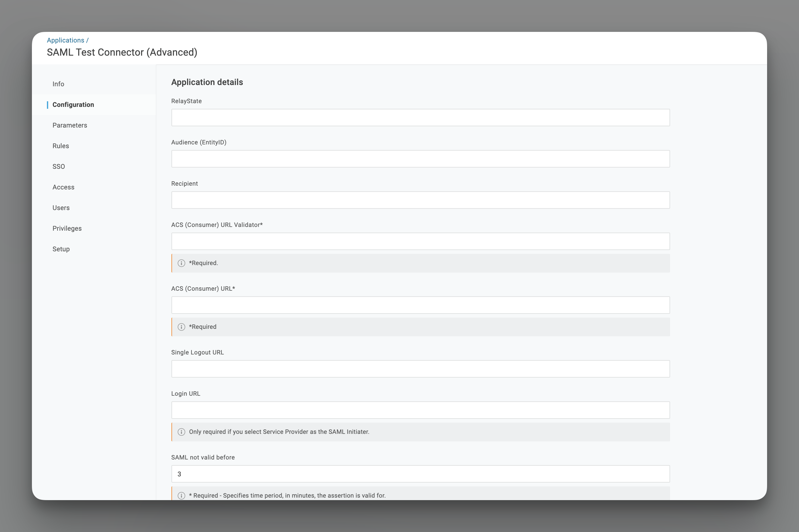Focus the Single Logout URL field
799x532 pixels.
pyautogui.click(x=420, y=369)
